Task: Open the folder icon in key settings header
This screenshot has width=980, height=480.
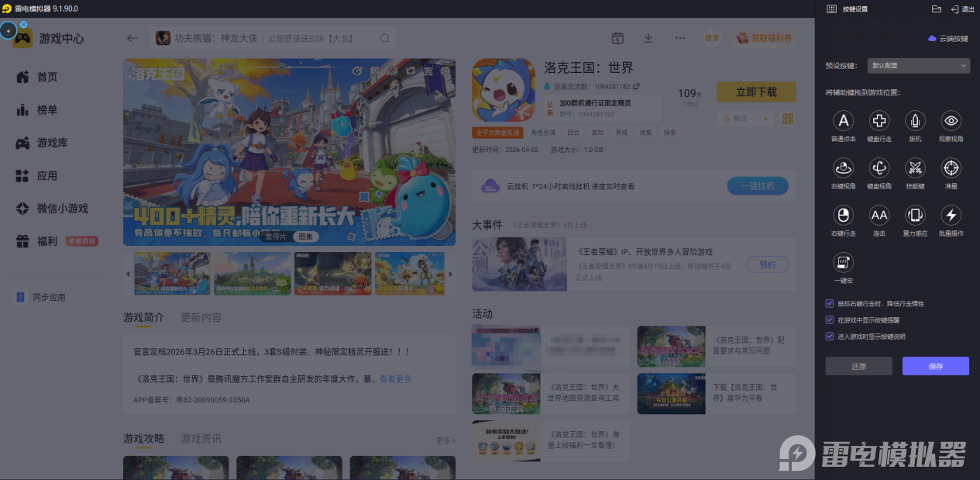Action: click(x=936, y=9)
